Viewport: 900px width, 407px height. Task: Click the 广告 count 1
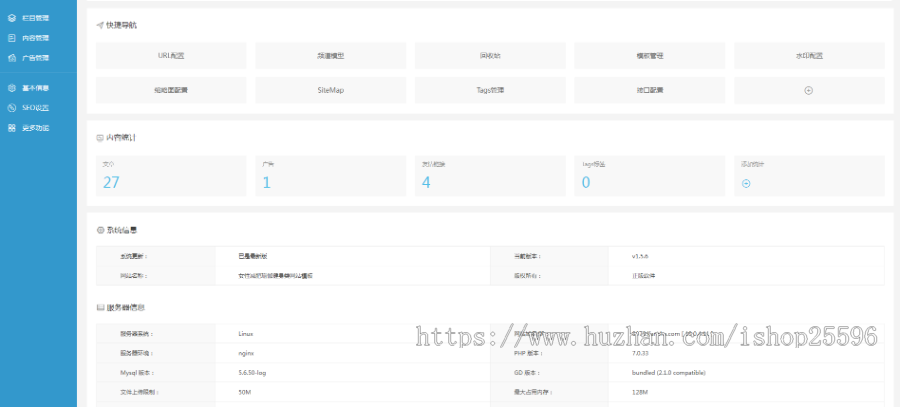tap(266, 183)
